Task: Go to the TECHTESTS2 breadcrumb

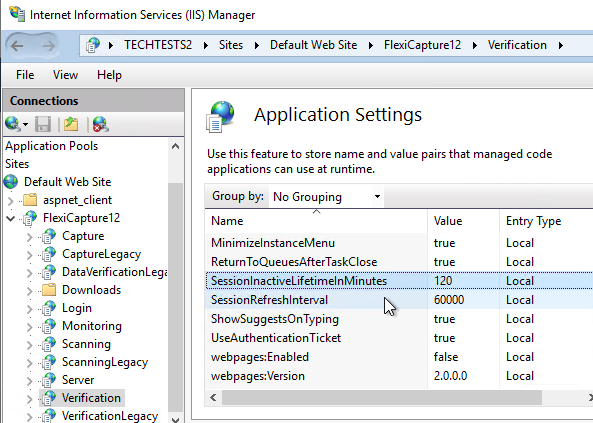Action: 158,45
